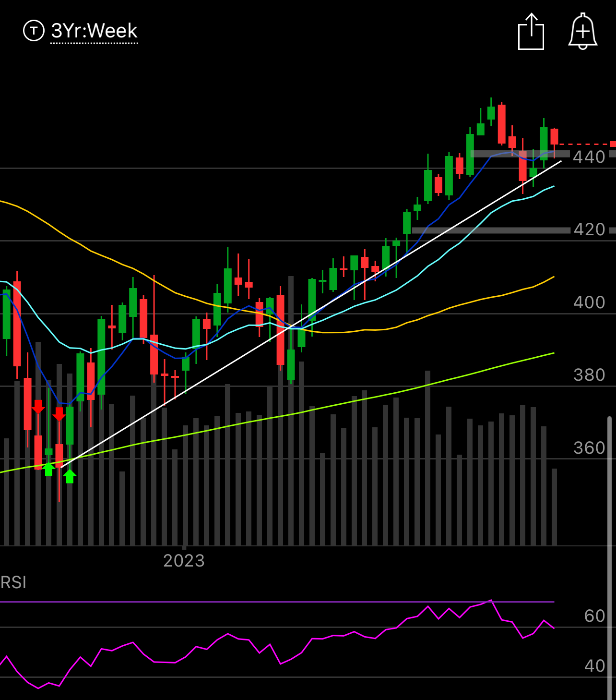Tap the left red sell arrow
The width and height of the screenshot is (616, 700).
(38, 407)
